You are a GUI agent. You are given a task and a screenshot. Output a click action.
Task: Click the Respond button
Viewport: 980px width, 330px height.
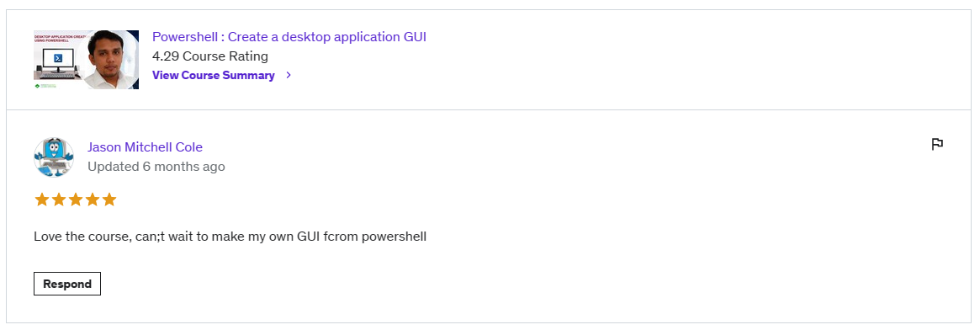(67, 284)
